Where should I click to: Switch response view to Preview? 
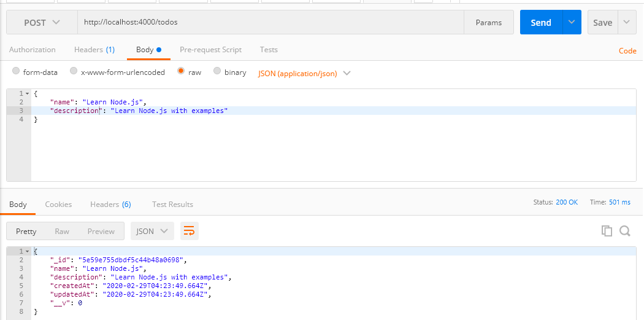pyautogui.click(x=101, y=231)
